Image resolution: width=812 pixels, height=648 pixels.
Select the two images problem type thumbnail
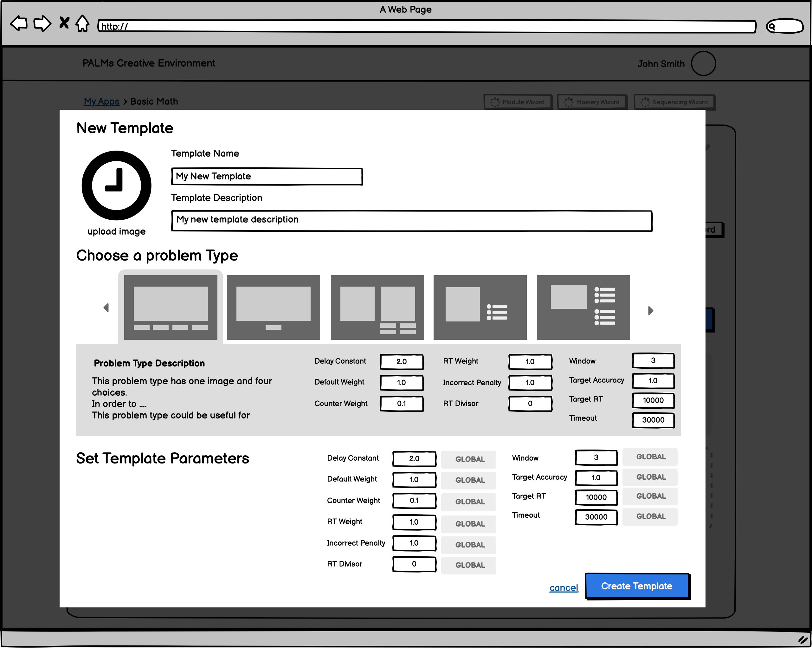click(x=377, y=307)
